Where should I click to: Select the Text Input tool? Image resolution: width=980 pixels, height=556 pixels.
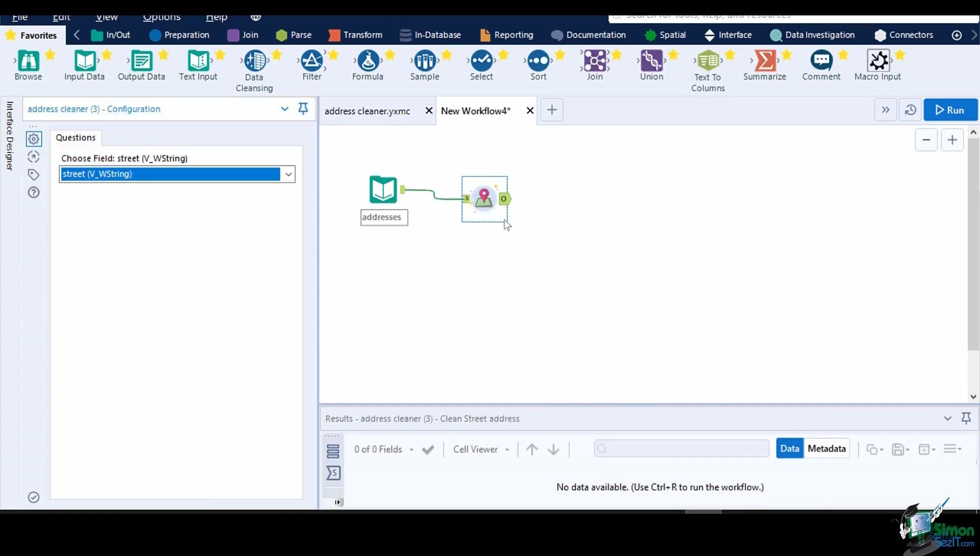pos(198,65)
